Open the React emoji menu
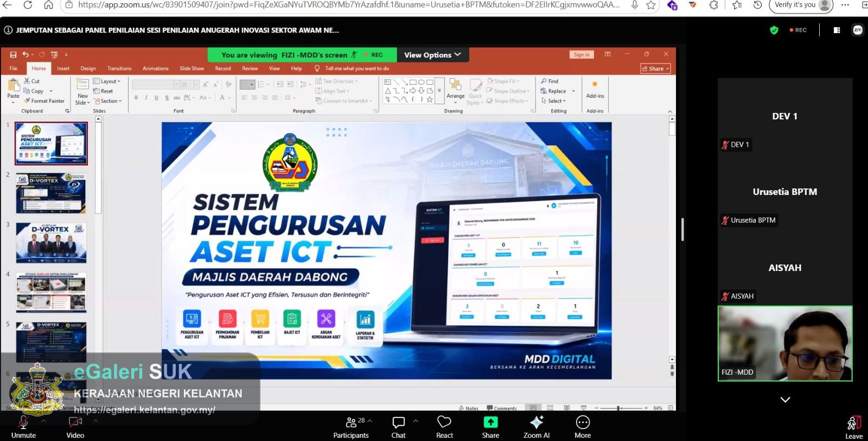Screen dimensions: 868x441 pos(444,427)
